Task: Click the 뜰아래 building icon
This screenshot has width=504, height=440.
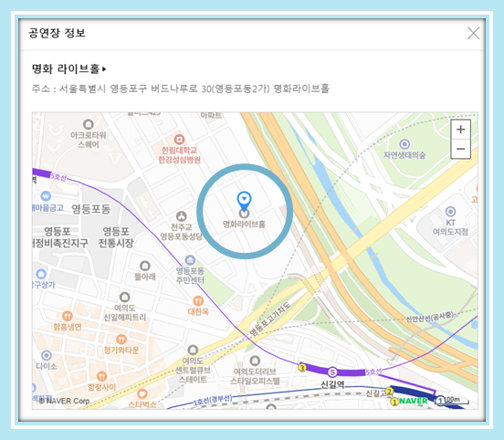Action: coord(144,266)
